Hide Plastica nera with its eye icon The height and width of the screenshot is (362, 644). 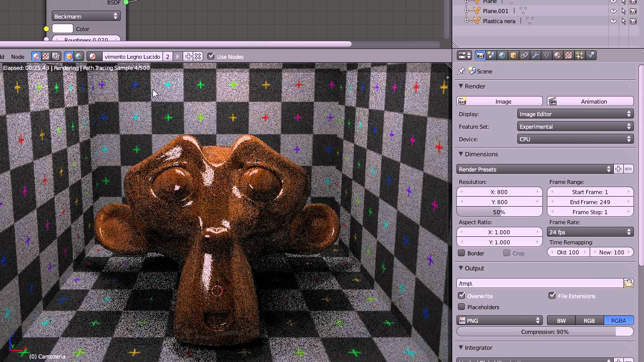pyautogui.click(x=613, y=21)
